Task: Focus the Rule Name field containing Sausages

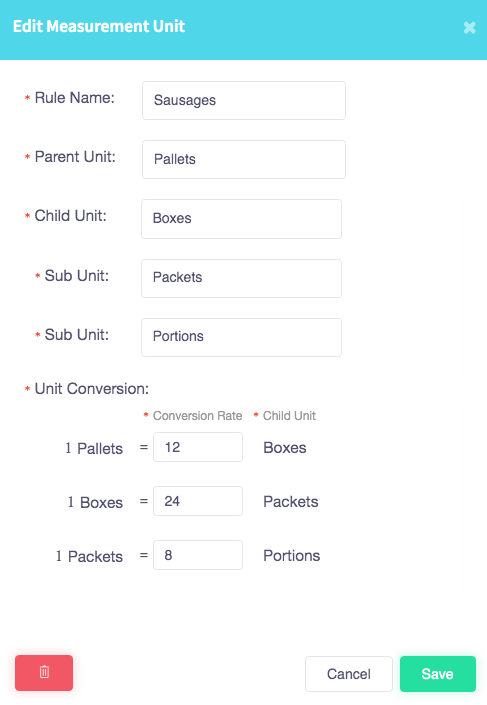Action: (x=244, y=100)
